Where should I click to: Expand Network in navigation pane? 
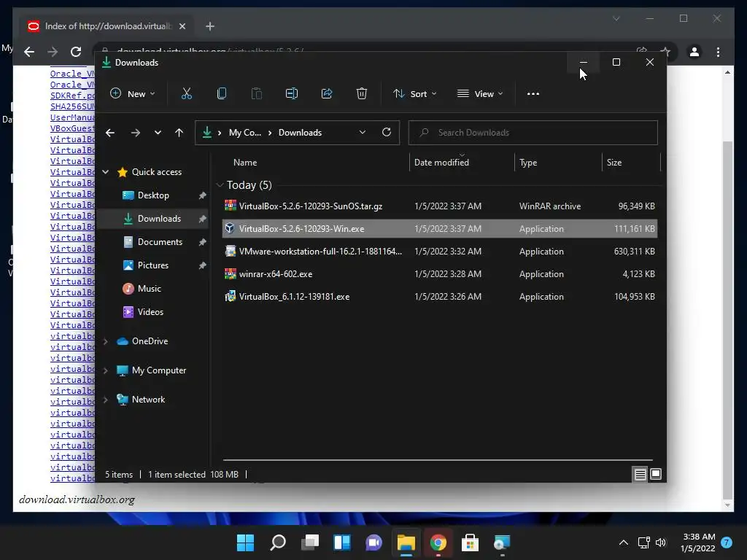click(x=106, y=400)
